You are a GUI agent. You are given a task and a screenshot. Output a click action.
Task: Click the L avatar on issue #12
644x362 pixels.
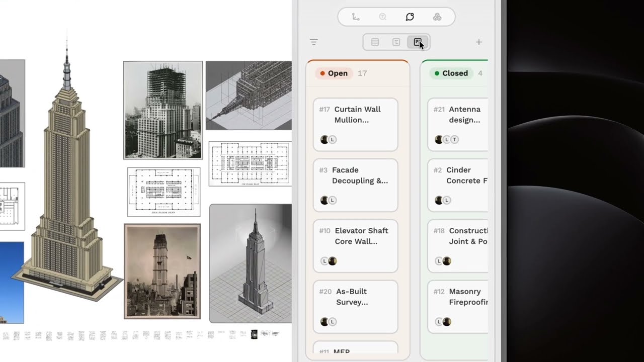point(439,322)
